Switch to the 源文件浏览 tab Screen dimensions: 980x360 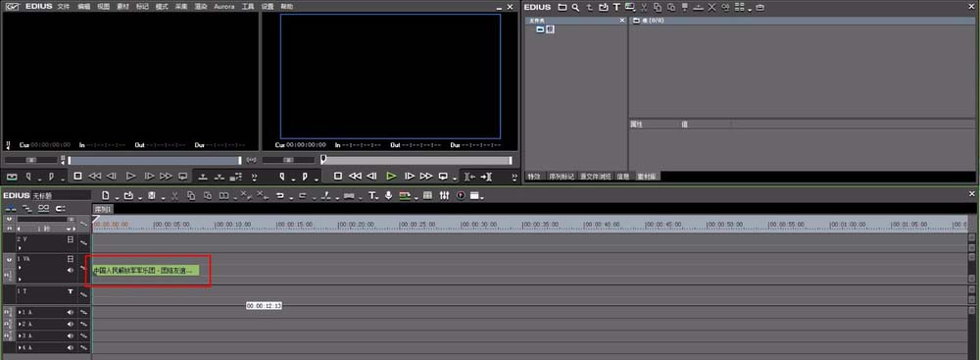pos(596,177)
